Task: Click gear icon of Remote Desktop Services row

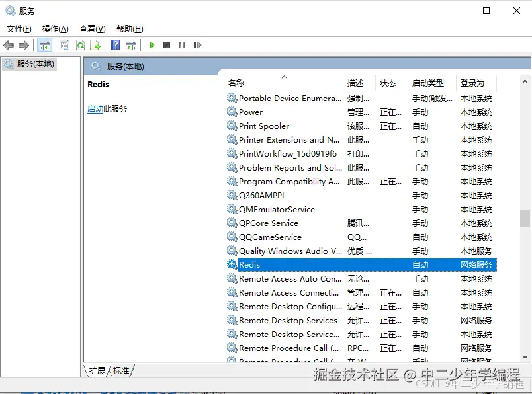Action: (x=232, y=320)
